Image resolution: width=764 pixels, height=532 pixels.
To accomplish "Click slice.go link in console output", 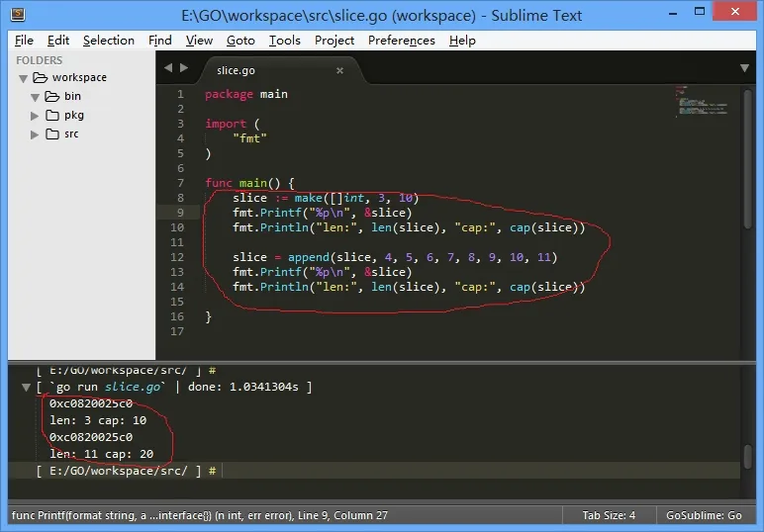I will 133,387.
